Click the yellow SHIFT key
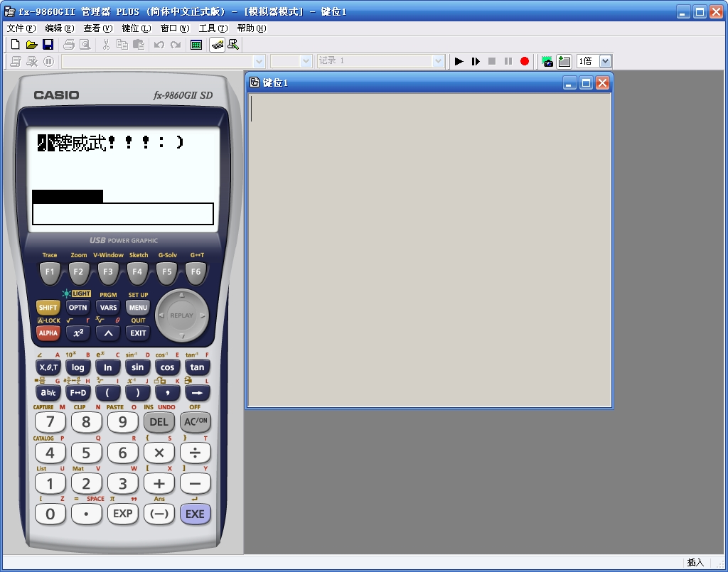The image size is (728, 572). 48,308
